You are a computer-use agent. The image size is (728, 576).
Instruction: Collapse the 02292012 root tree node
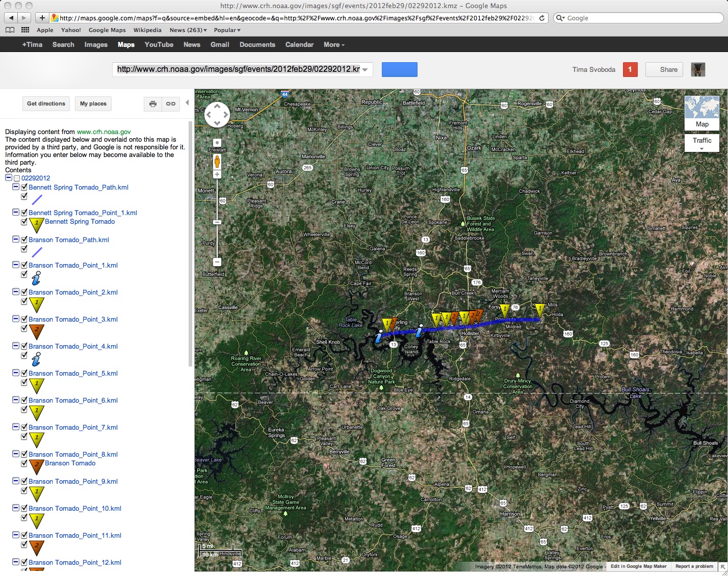click(9, 178)
